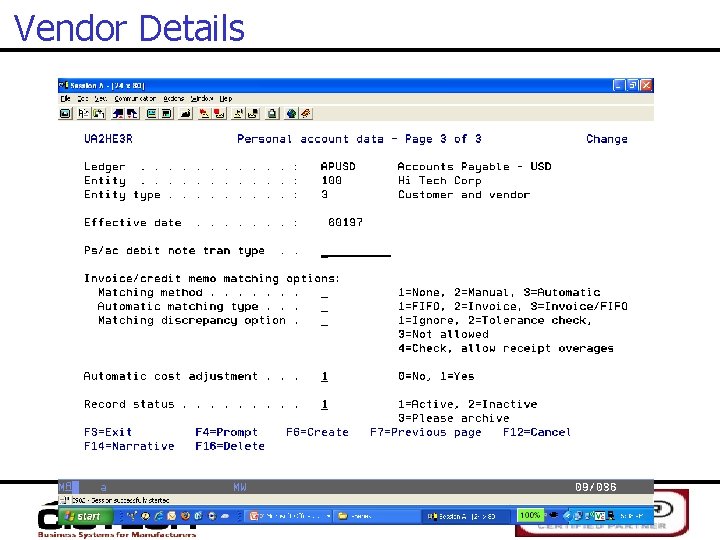720x540 pixels.
Task: Click the F4=Prompt function key
Action: pos(226,433)
